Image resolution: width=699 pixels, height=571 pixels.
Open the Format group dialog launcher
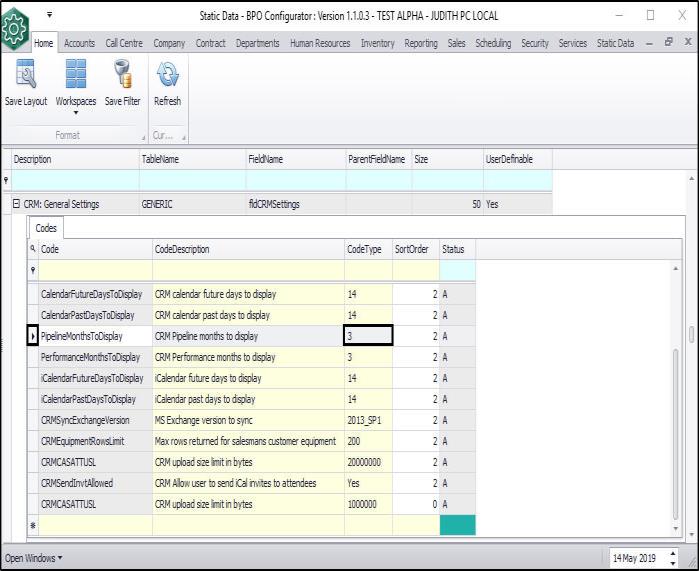click(x=142, y=137)
